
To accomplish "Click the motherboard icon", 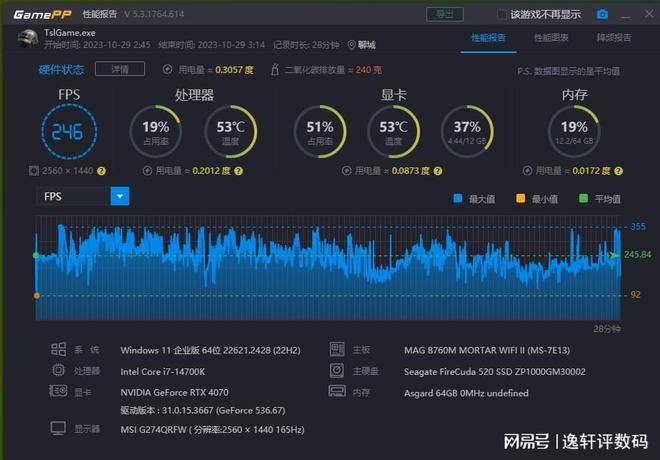I will click(337, 349).
